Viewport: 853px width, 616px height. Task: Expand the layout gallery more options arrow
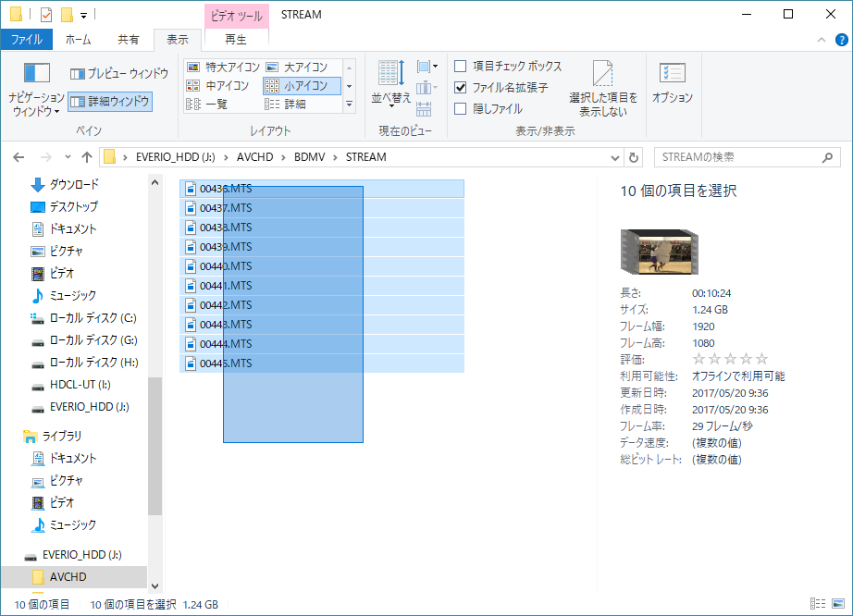(350, 105)
